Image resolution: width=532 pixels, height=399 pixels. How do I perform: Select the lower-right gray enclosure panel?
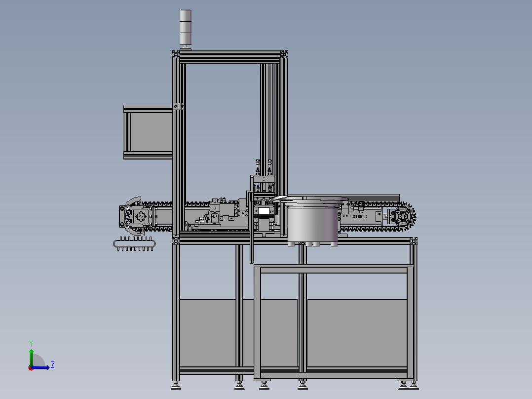357,333
